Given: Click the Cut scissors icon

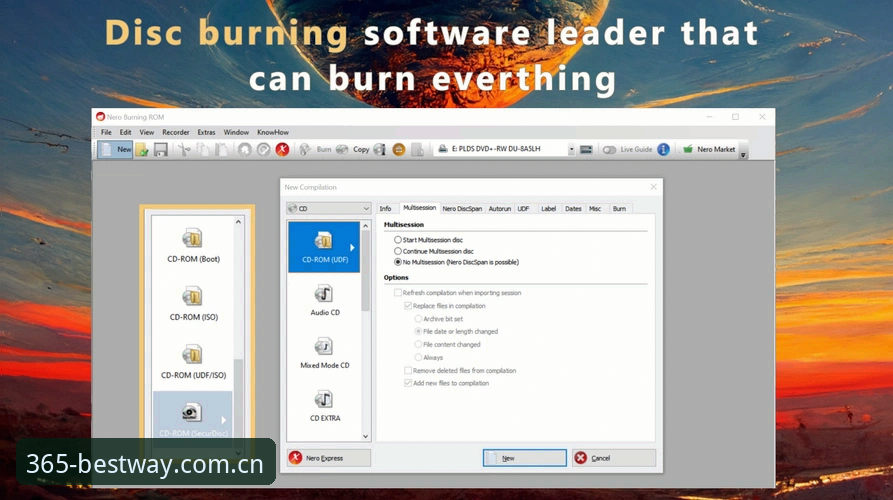Looking at the screenshot, I should tap(183, 150).
